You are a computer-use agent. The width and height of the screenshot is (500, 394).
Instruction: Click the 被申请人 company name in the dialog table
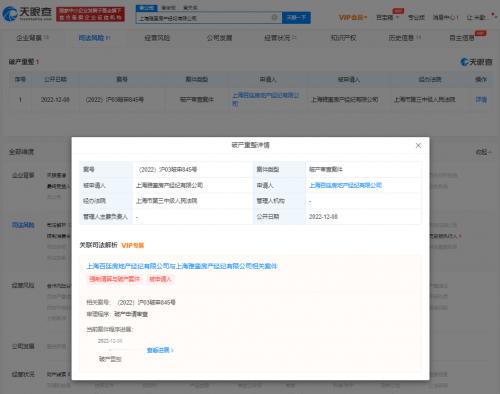tap(169, 185)
